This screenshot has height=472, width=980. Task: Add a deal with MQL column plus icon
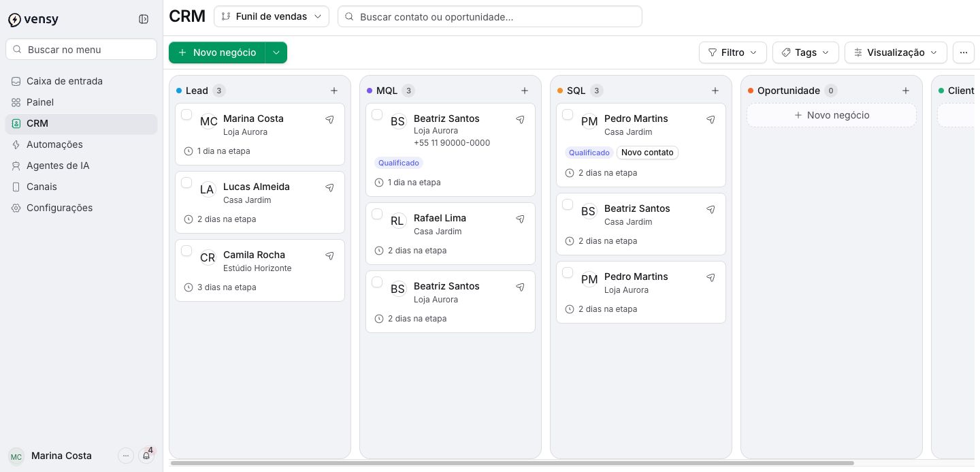click(x=525, y=91)
